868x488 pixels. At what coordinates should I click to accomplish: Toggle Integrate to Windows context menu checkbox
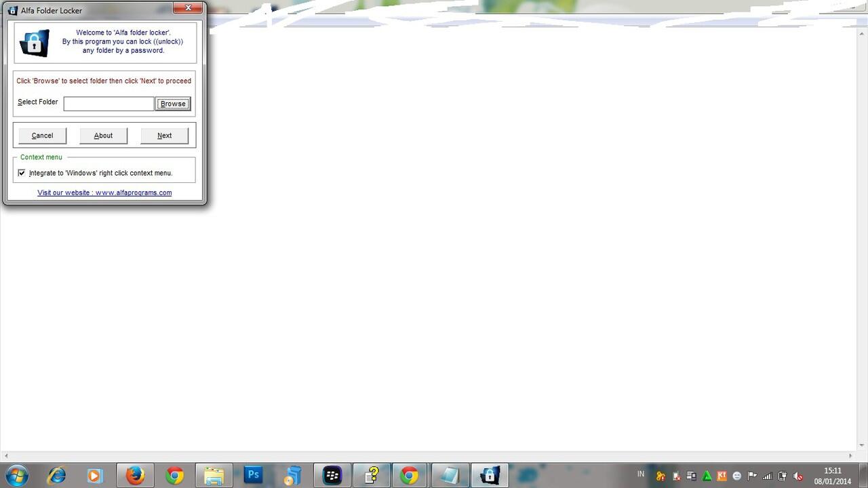(x=22, y=173)
